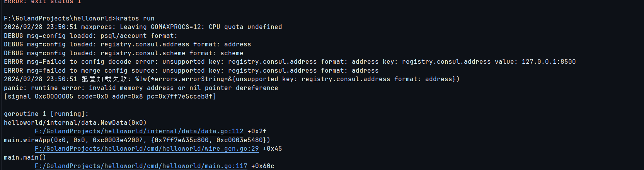Click the "failed to merge config source" line
The height and width of the screenshot is (170, 644).
pos(191,71)
